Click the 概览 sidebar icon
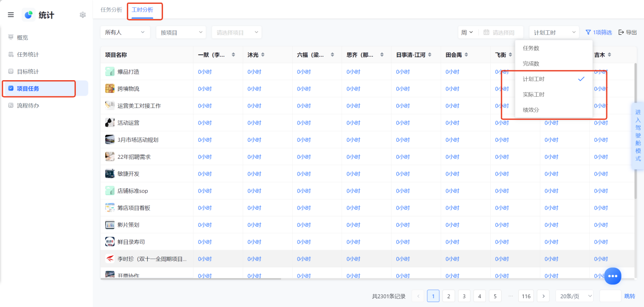 (x=11, y=37)
